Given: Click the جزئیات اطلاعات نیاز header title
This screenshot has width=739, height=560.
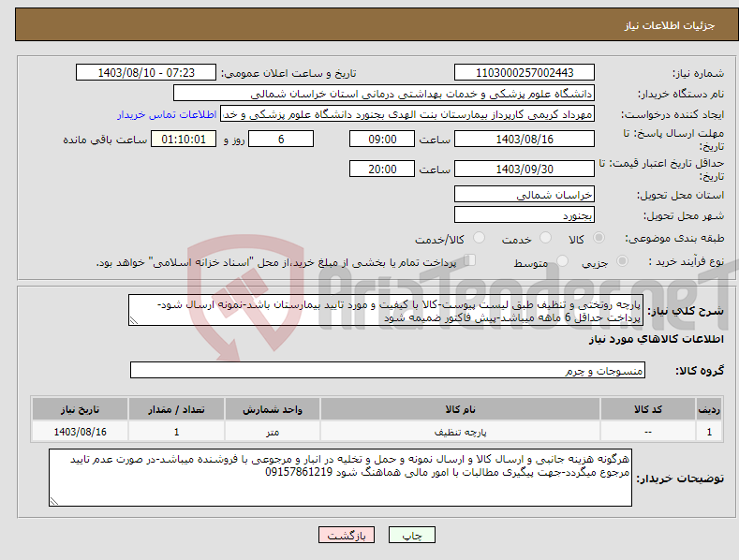Looking at the screenshot, I should tap(670, 25).
